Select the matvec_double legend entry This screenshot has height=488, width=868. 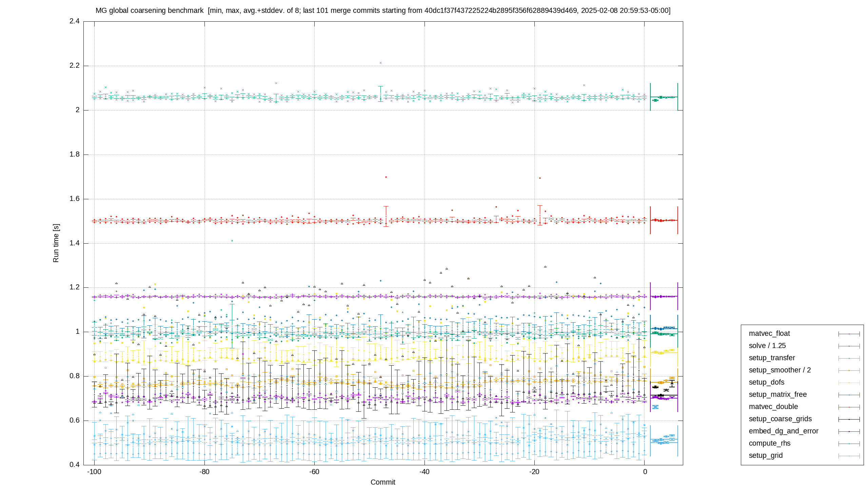(x=773, y=407)
